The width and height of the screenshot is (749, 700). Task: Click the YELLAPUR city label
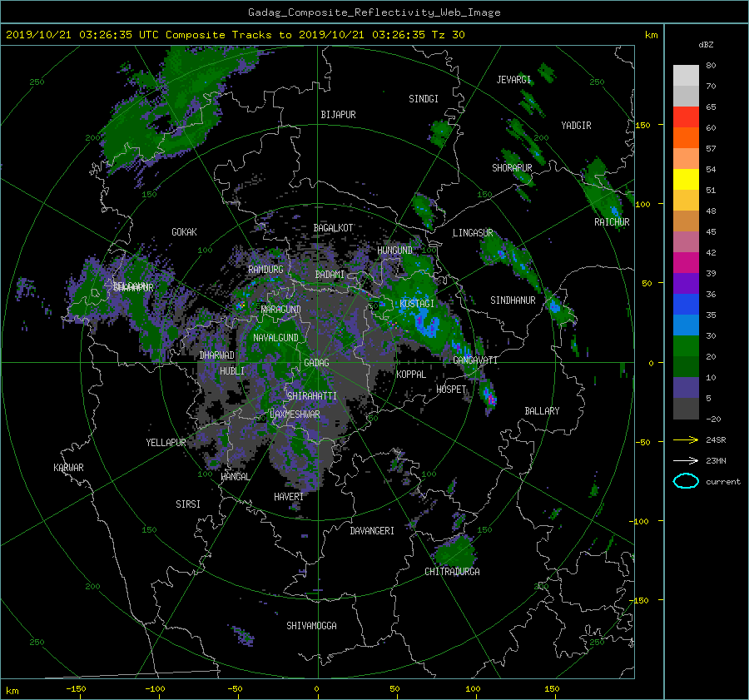(x=166, y=443)
